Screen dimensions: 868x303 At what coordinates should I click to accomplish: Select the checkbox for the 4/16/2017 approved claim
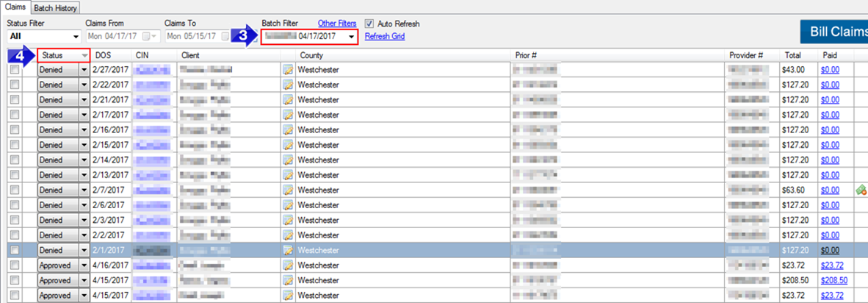[x=15, y=265]
